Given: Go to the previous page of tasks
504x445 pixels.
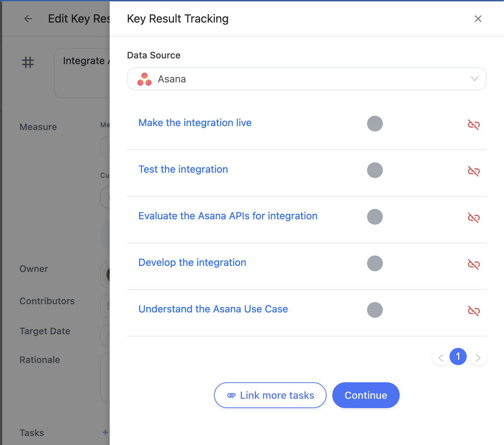Looking at the screenshot, I should coord(441,357).
